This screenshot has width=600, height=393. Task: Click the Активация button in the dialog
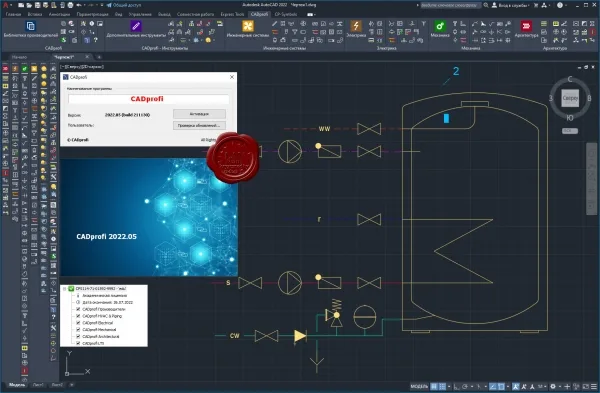[x=199, y=114]
